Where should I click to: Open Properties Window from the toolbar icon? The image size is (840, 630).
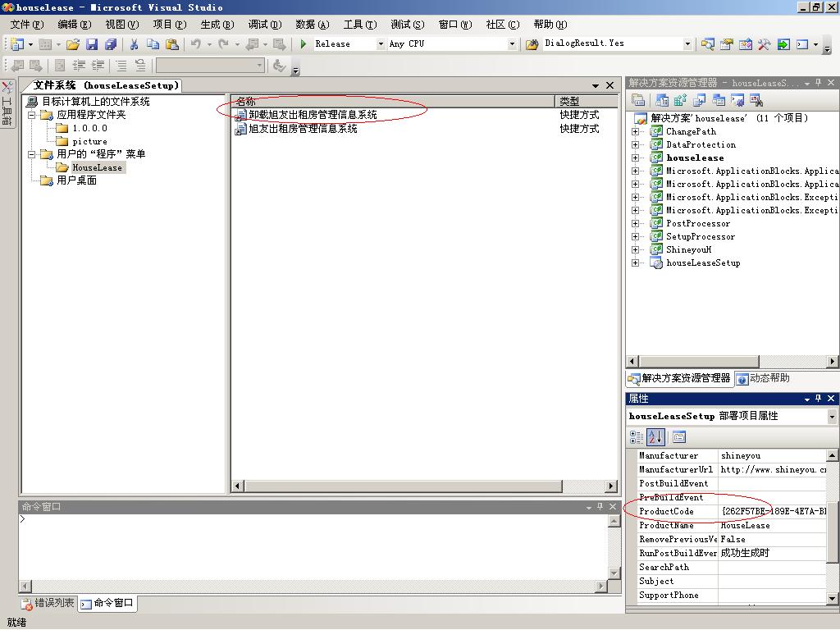[x=726, y=44]
